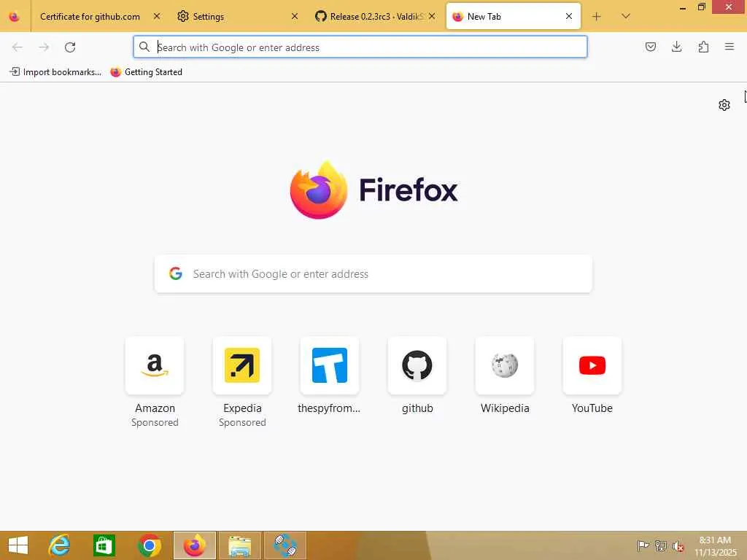Expand the list all tabs chevron
This screenshot has width=747, height=560.
point(625,17)
